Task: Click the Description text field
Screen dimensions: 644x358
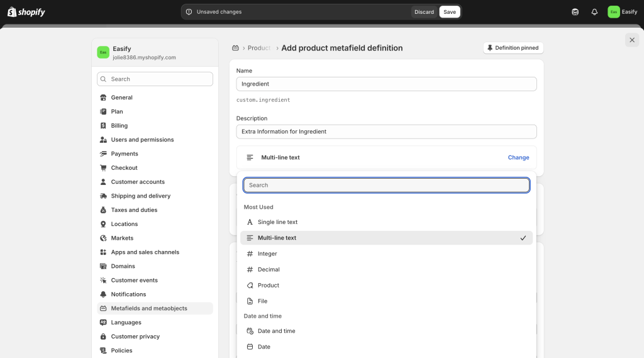Action: (386, 131)
